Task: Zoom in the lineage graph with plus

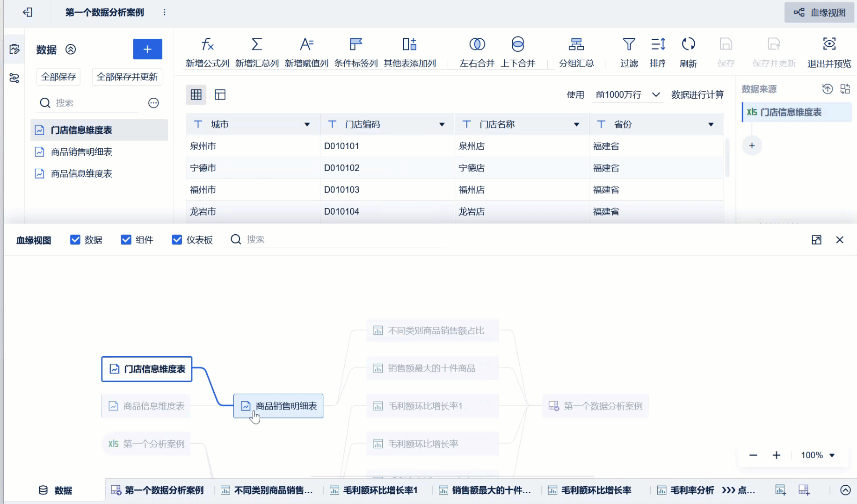Action: (777, 455)
